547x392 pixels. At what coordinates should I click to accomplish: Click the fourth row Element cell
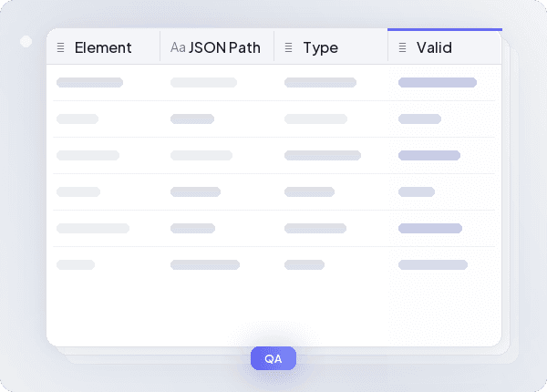point(78,192)
